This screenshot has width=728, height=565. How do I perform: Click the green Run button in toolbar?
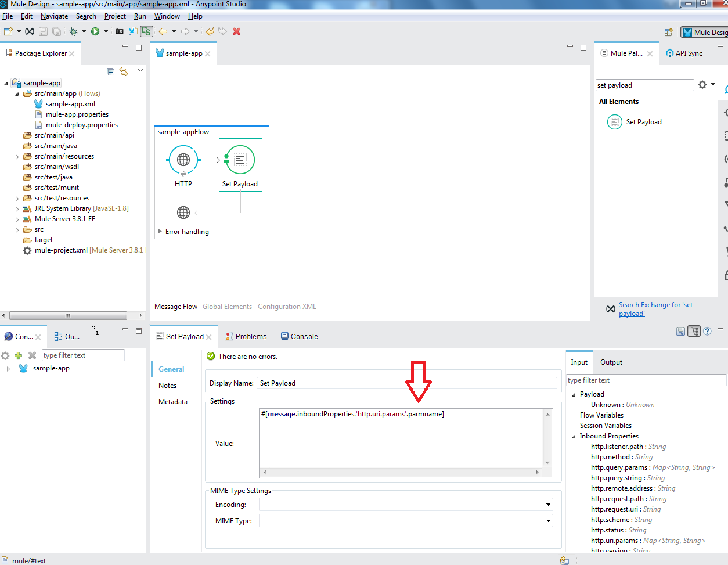tap(95, 31)
